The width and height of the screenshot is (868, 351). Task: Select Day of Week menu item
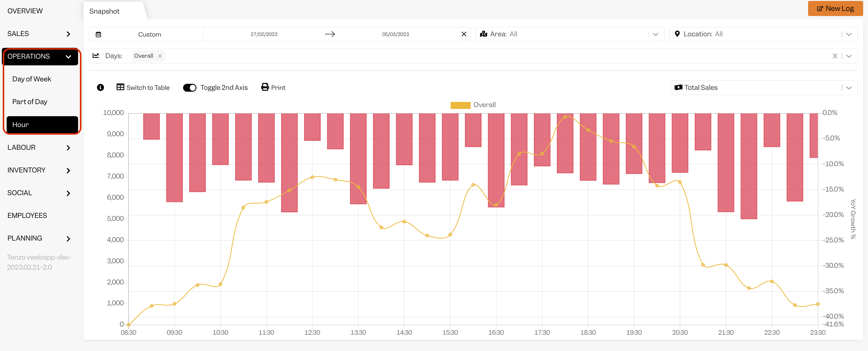pyautogui.click(x=32, y=79)
